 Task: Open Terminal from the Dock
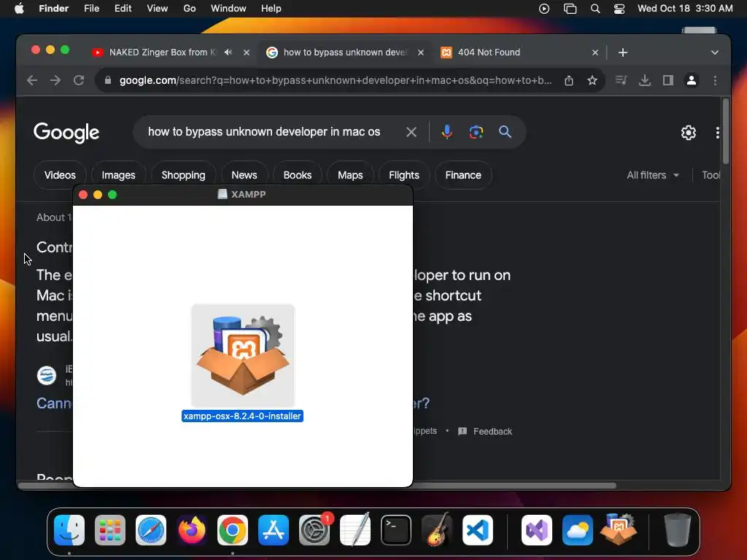(396, 530)
